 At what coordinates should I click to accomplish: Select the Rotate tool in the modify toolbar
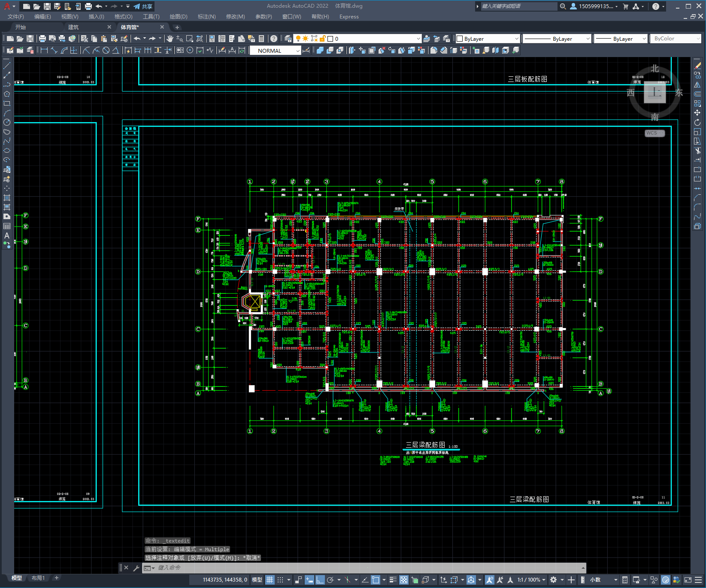pyautogui.click(x=697, y=122)
